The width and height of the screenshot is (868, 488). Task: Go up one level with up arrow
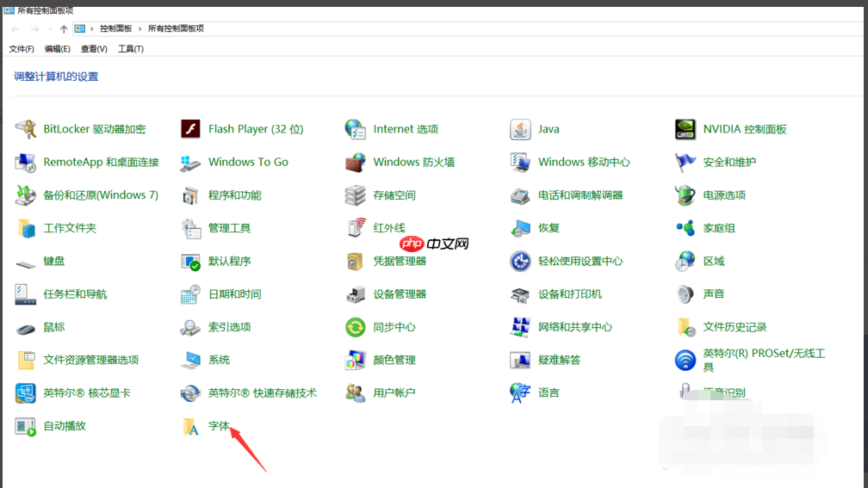pyautogui.click(x=64, y=28)
